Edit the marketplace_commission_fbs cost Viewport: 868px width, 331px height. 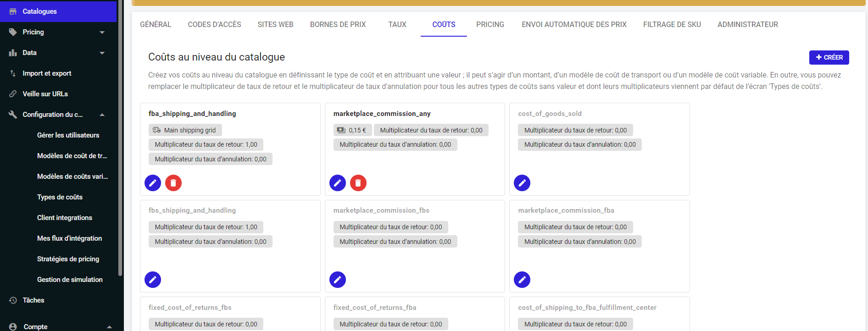[338, 280]
